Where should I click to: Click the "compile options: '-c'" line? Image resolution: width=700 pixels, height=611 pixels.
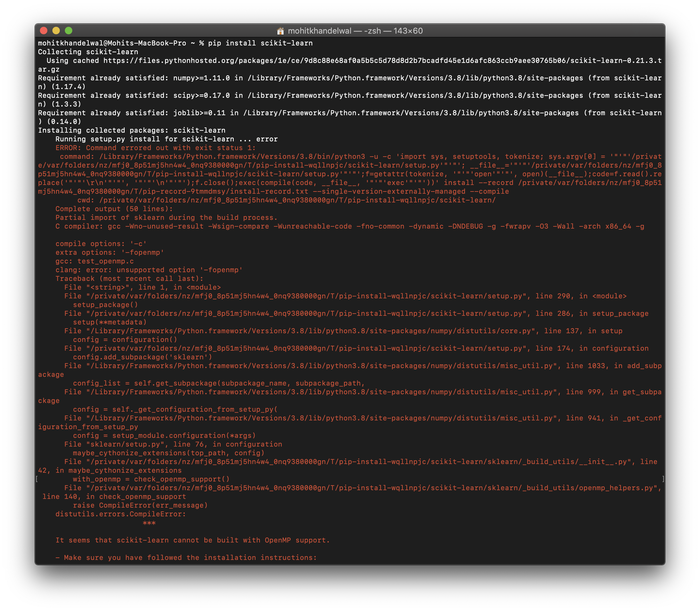pos(101,244)
